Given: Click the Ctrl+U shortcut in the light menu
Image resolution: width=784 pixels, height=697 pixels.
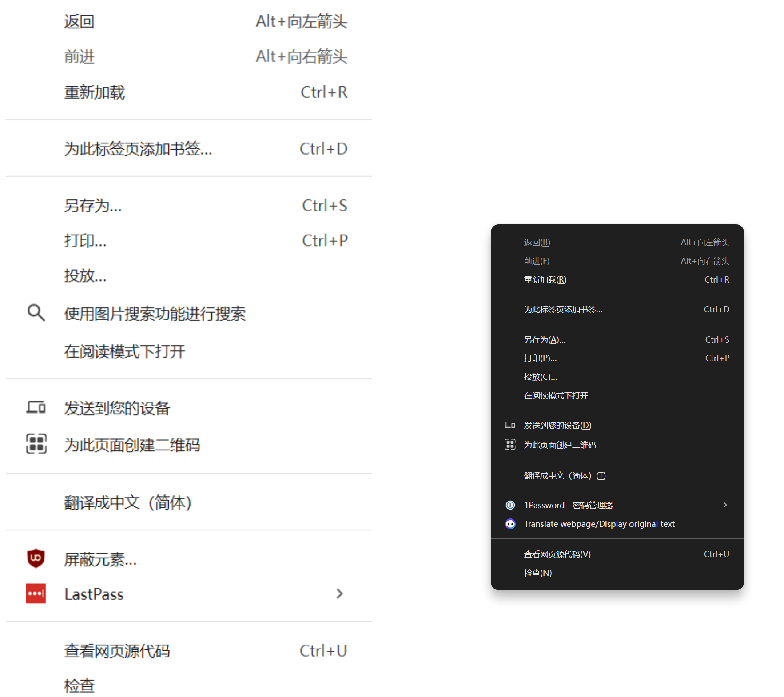Looking at the screenshot, I should click(323, 651).
